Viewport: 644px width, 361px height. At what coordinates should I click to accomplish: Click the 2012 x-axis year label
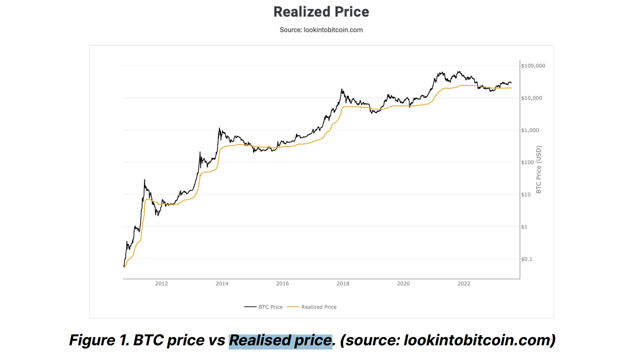pyautogui.click(x=161, y=283)
